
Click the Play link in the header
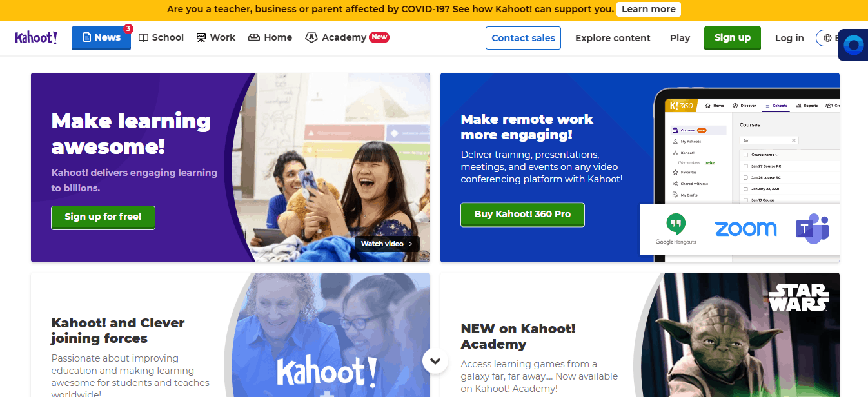(680, 38)
